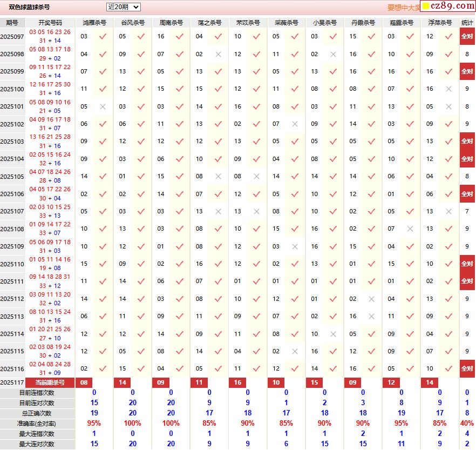The image size is (476, 450).
Task: Open the 近20期 period dropdown
Action: click(x=123, y=7)
